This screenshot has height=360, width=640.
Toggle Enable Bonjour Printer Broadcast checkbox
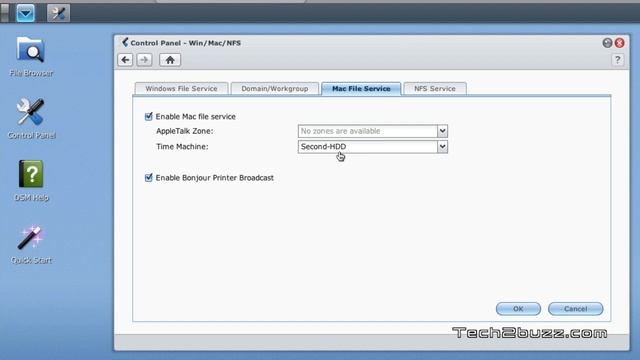149,178
